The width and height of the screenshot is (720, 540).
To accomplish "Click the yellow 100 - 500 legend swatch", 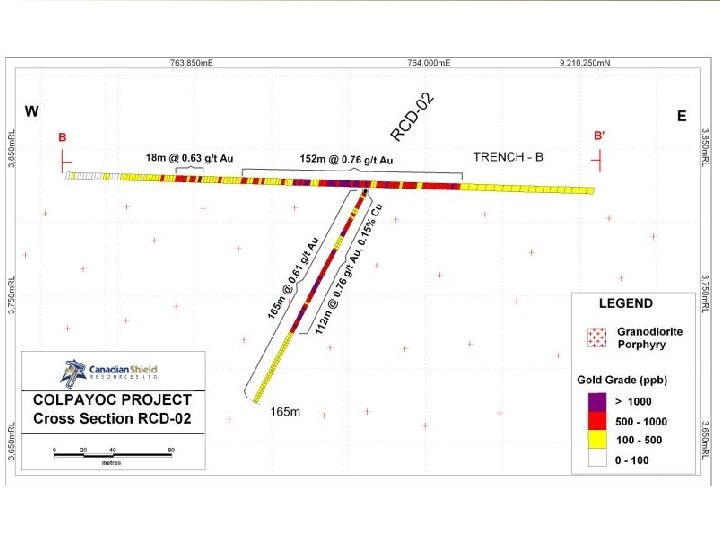I will (597, 439).
